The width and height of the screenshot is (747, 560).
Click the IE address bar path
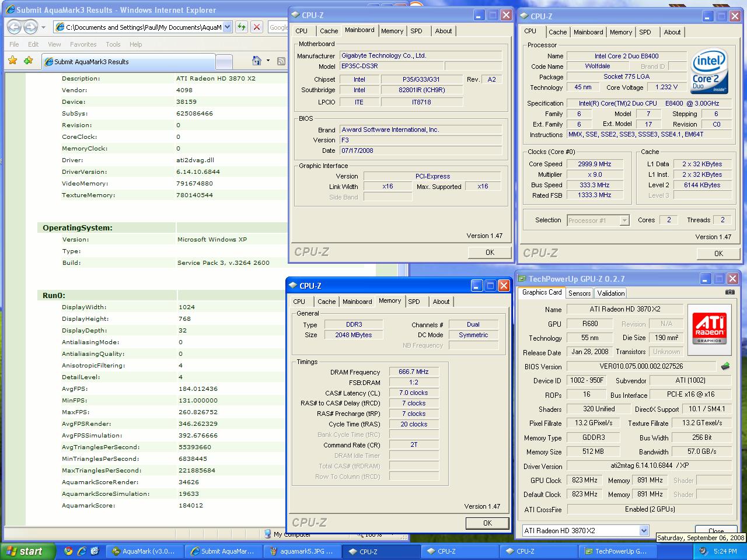[x=144, y=27]
